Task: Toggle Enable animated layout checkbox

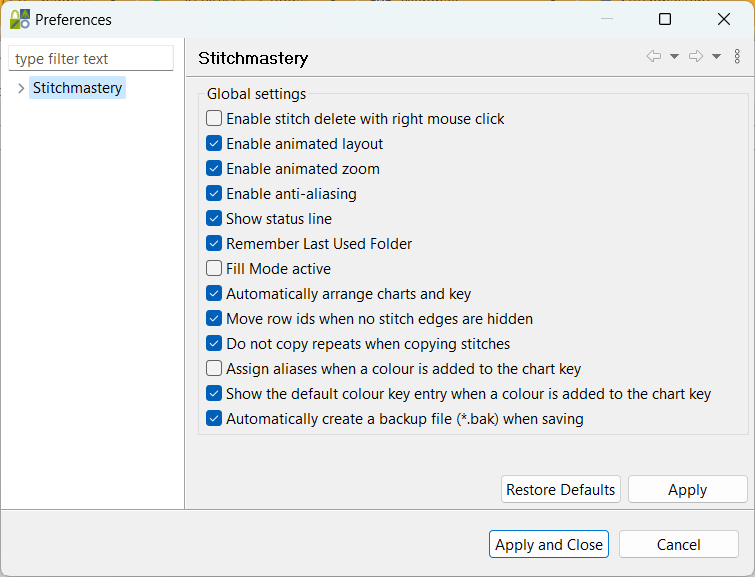Action: pyautogui.click(x=214, y=144)
